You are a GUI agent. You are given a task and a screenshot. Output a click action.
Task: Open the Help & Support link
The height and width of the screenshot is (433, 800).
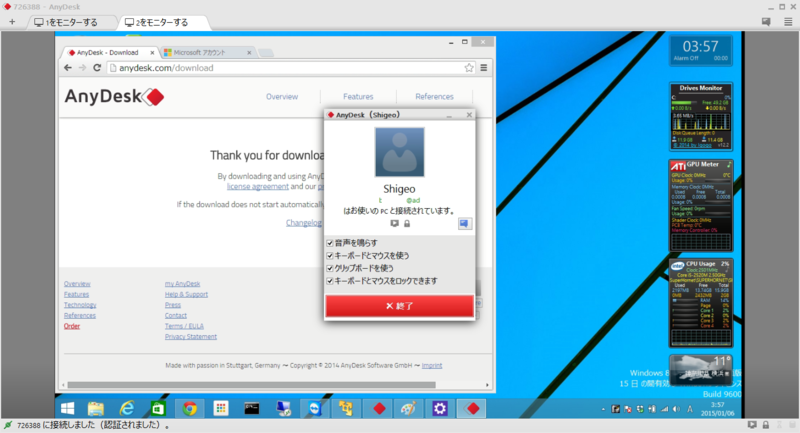tap(186, 295)
